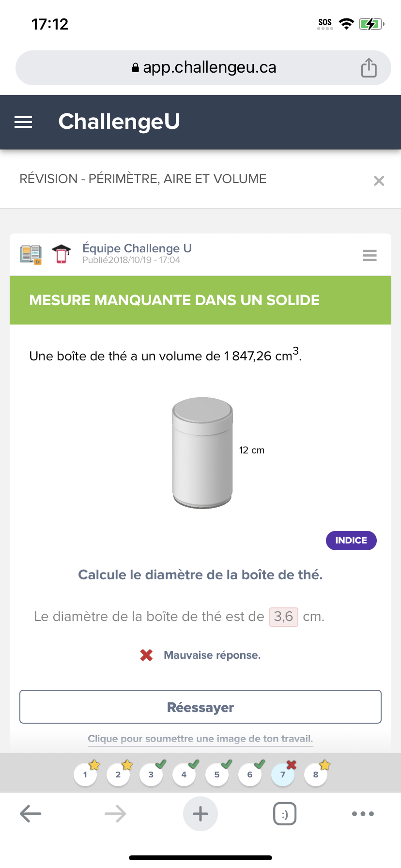Image resolution: width=401 pixels, height=868 pixels.
Task: Tap the app.challengeu.ca address bar
Action: [203, 68]
